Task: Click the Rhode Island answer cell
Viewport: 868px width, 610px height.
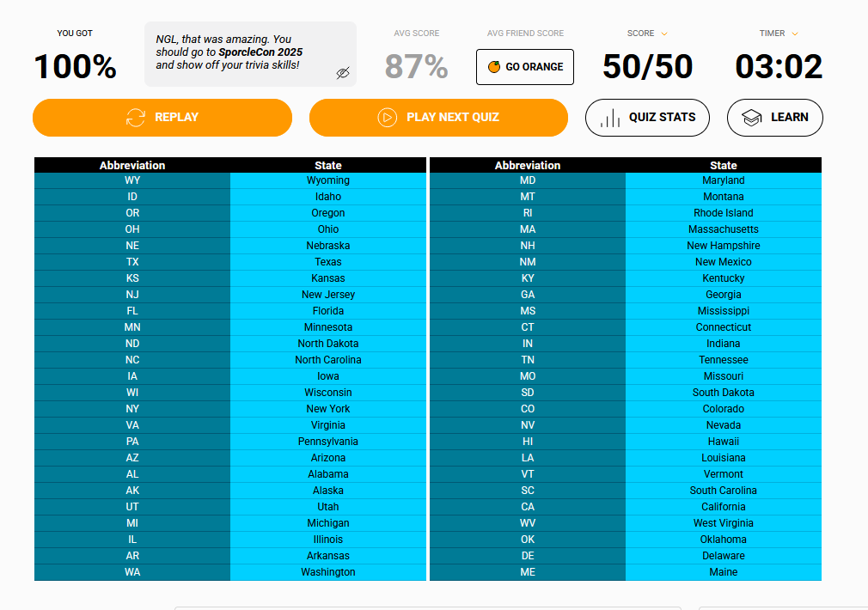Action: 724,213
